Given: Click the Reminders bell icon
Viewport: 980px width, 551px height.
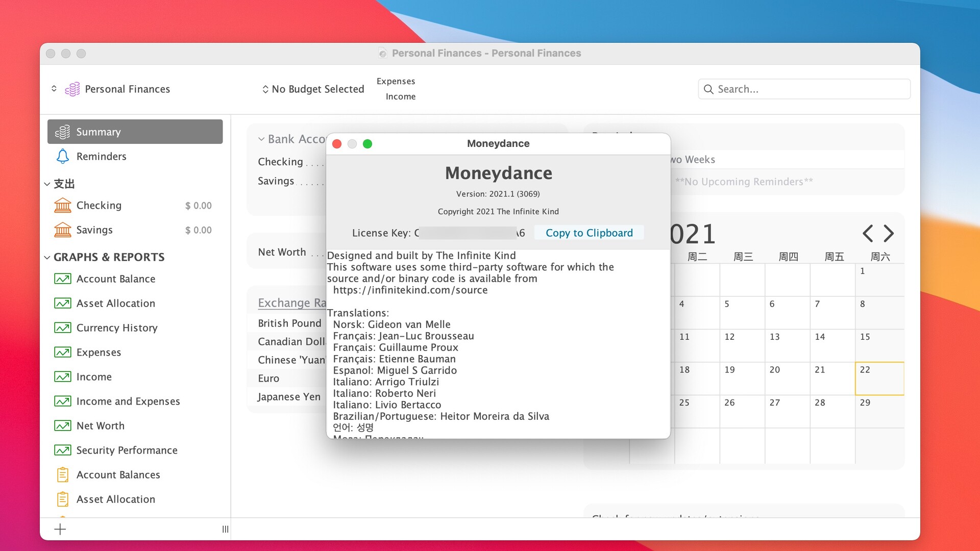Looking at the screenshot, I should [x=62, y=157].
